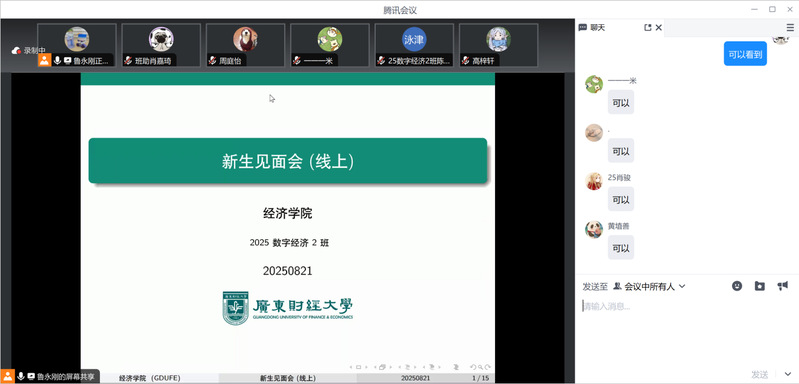Image resolution: width=799 pixels, height=384 pixels.
Task: Click the 20250821 date on slide
Action: 287,271
